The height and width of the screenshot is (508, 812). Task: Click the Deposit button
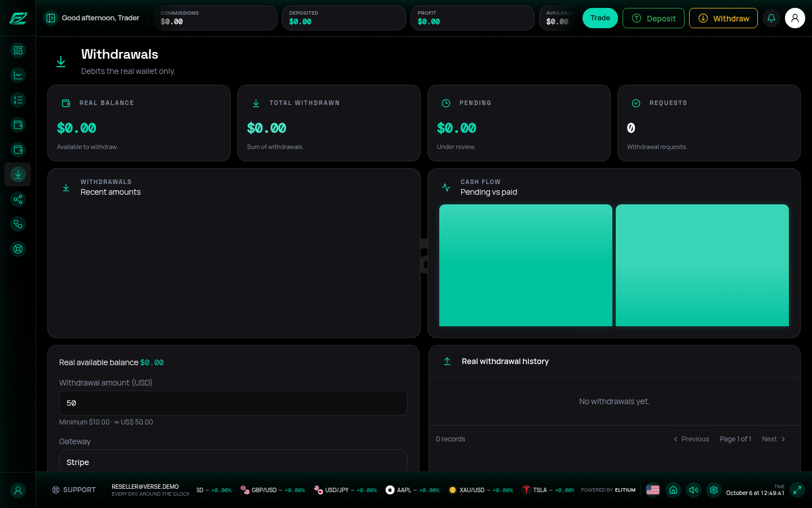654,18
